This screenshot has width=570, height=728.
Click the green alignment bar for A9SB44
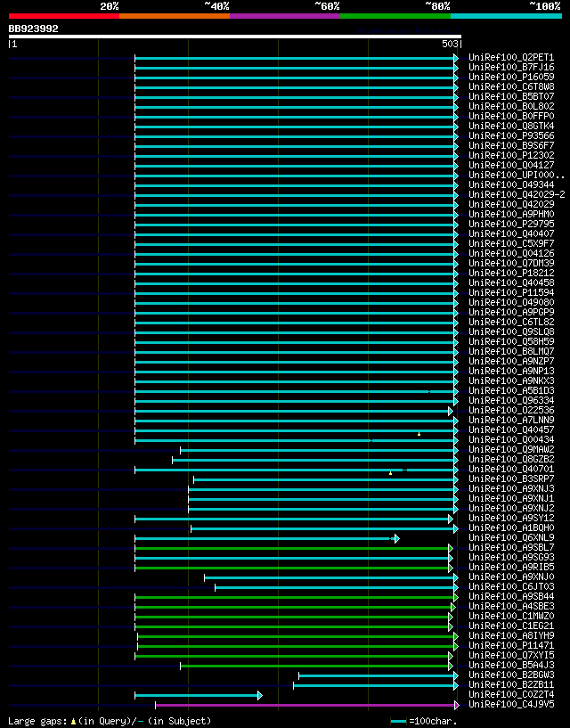(297, 597)
